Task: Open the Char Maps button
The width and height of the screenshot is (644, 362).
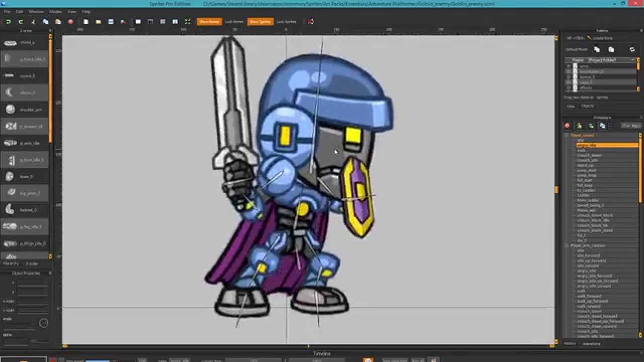Action: click(631, 125)
